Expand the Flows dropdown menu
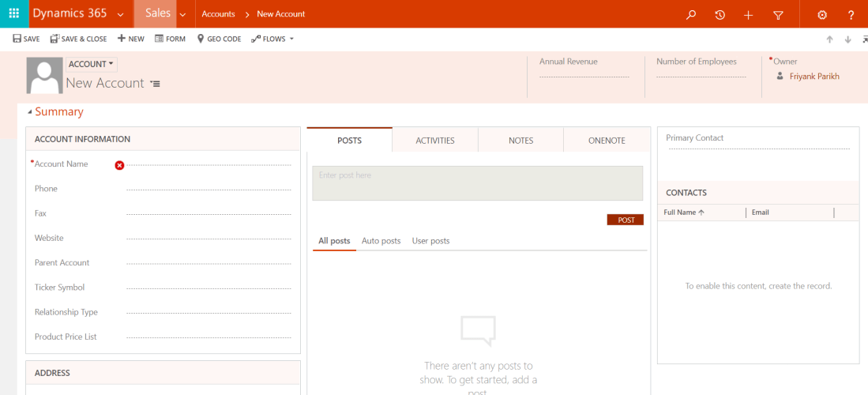 click(272, 39)
